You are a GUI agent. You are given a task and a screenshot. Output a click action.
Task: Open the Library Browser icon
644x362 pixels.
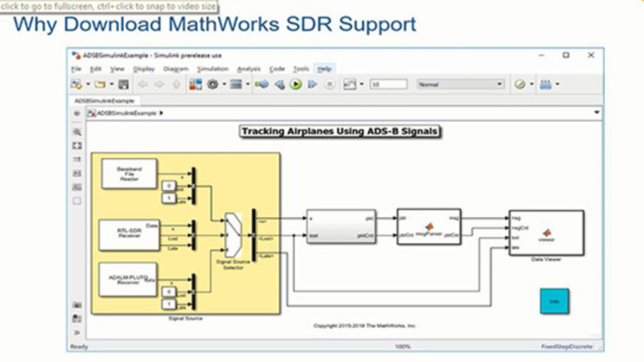click(195, 84)
